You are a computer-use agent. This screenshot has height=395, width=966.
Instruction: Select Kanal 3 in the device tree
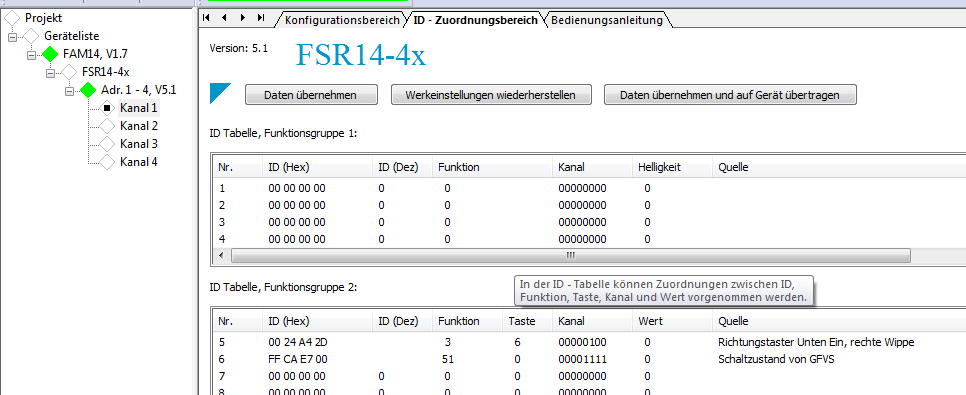139,144
